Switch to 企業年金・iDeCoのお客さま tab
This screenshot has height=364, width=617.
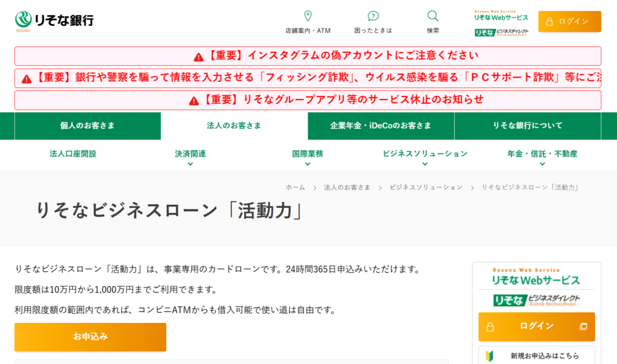click(381, 126)
